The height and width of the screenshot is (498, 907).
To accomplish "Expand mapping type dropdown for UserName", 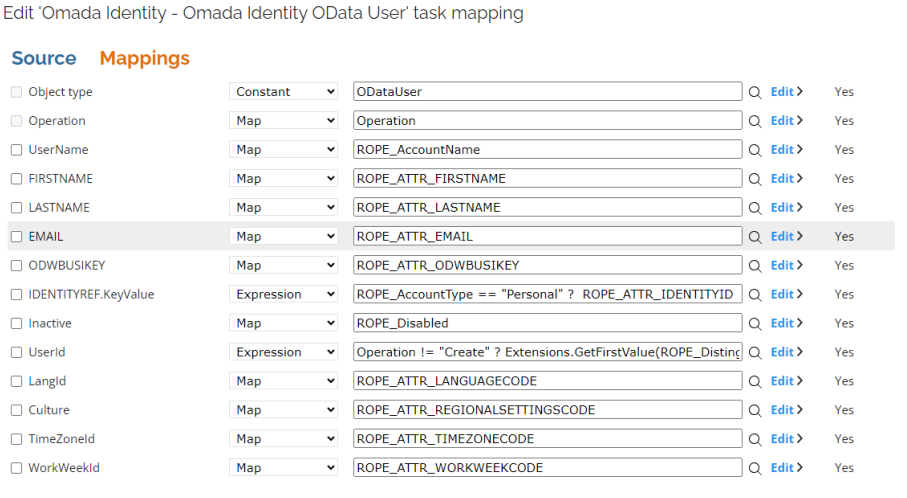I will [283, 149].
